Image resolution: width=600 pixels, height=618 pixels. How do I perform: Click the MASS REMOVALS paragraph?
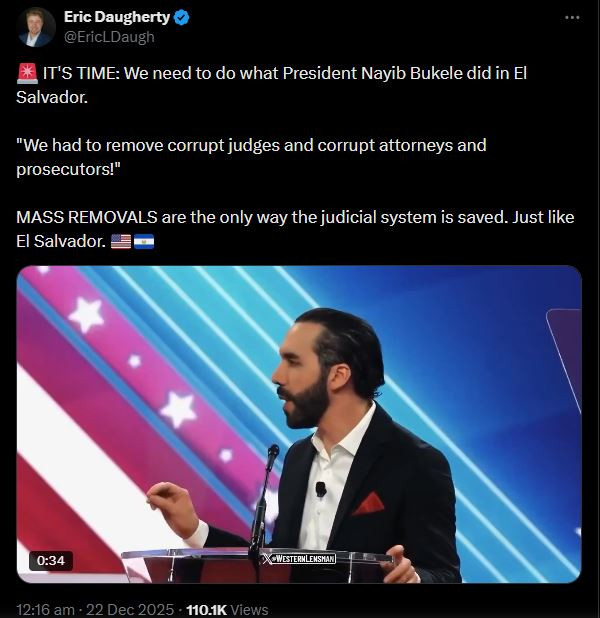pos(295,229)
